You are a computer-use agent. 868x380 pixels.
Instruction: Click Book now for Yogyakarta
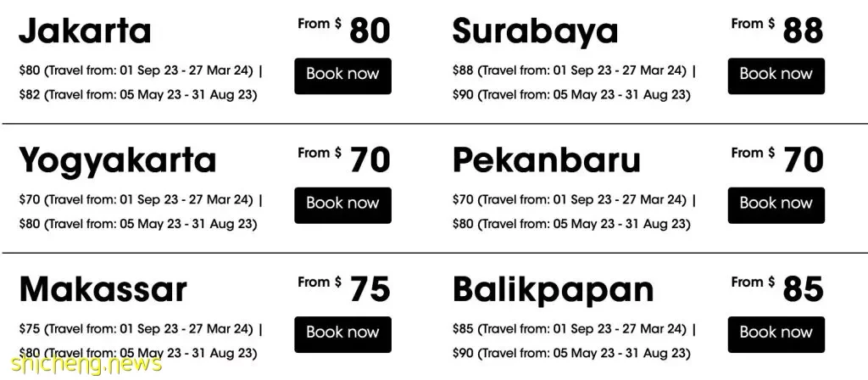click(342, 205)
